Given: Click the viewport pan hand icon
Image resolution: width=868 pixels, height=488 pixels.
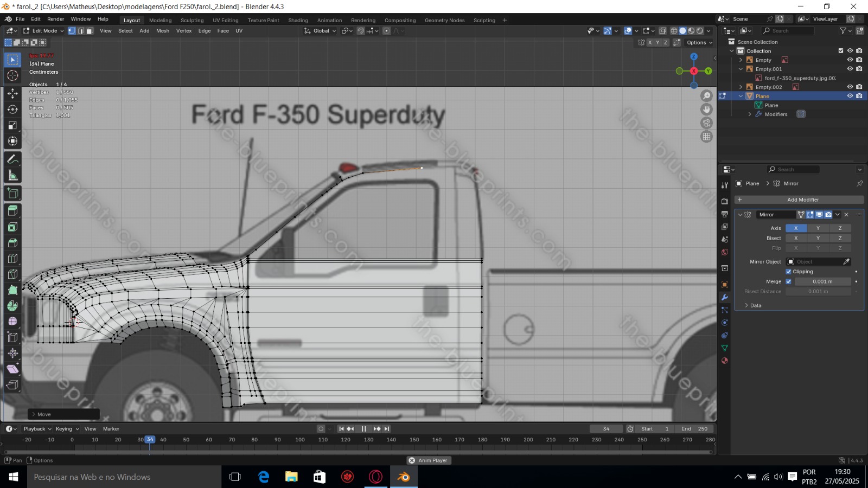Looking at the screenshot, I should pyautogui.click(x=706, y=109).
